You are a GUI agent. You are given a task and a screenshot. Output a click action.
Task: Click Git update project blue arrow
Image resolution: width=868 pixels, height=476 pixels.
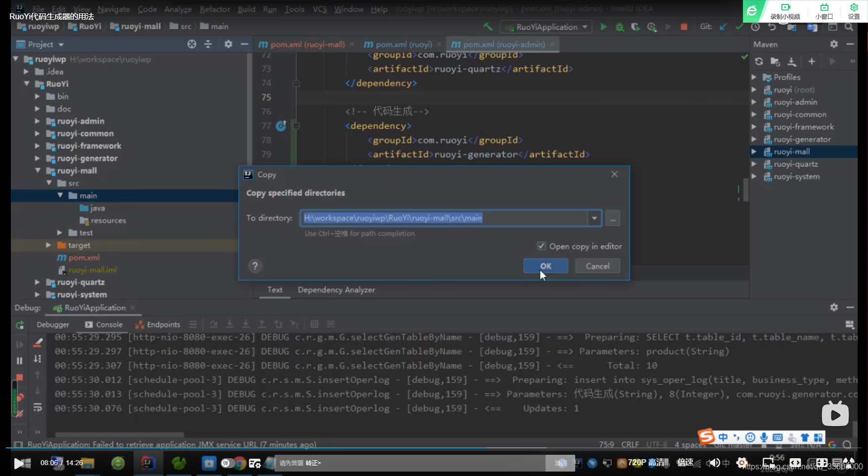(723, 27)
